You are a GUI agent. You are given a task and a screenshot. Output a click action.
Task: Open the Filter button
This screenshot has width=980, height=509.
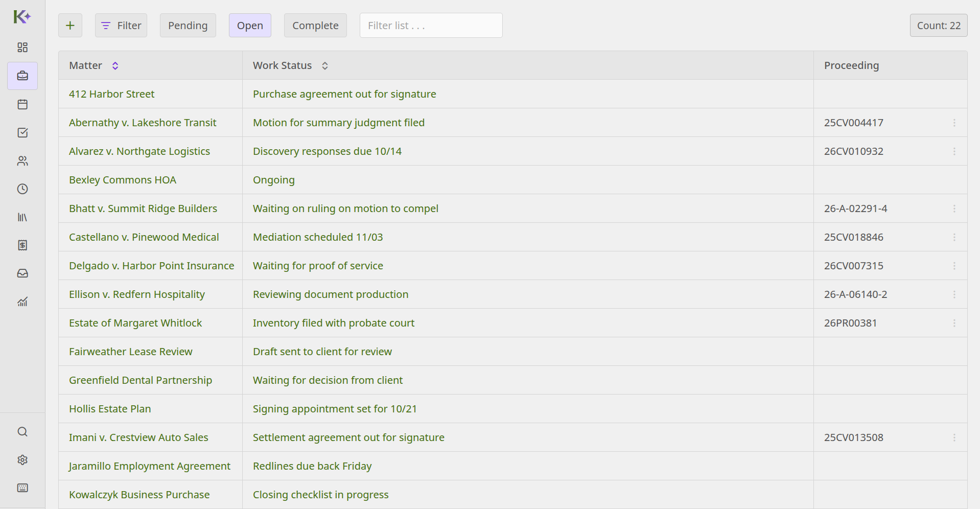pyautogui.click(x=121, y=26)
